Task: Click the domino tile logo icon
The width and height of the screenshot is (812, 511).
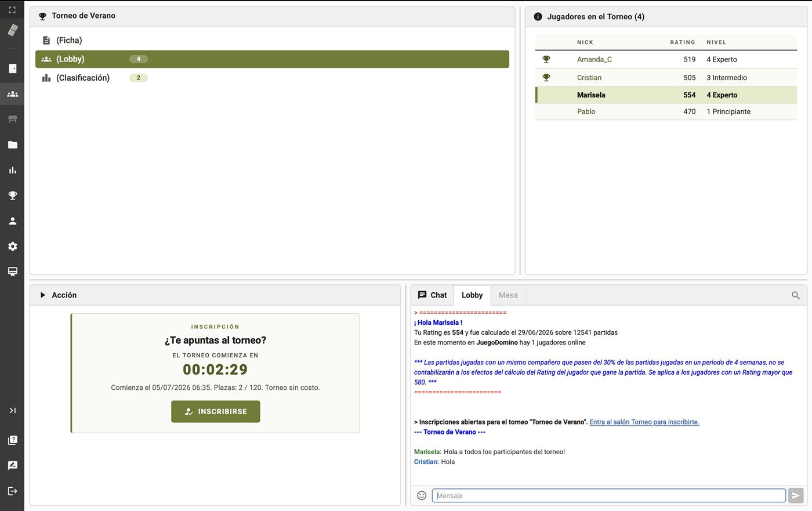Action: (x=12, y=30)
